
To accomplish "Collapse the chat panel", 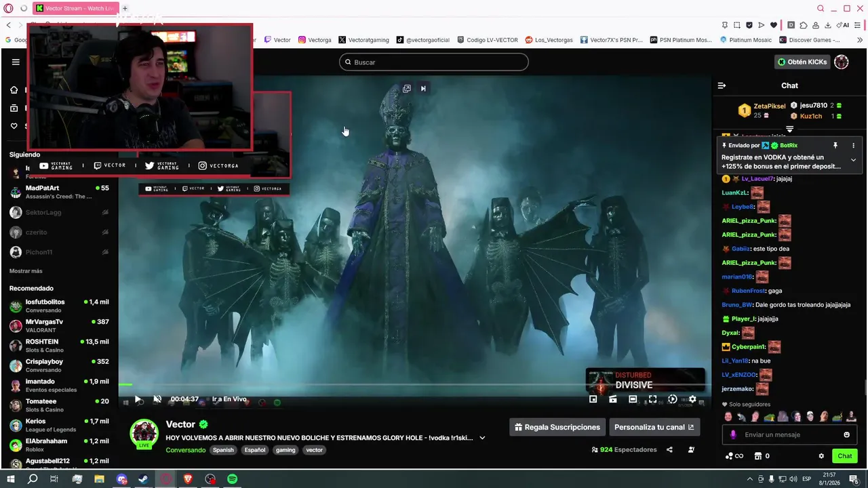I will [722, 85].
